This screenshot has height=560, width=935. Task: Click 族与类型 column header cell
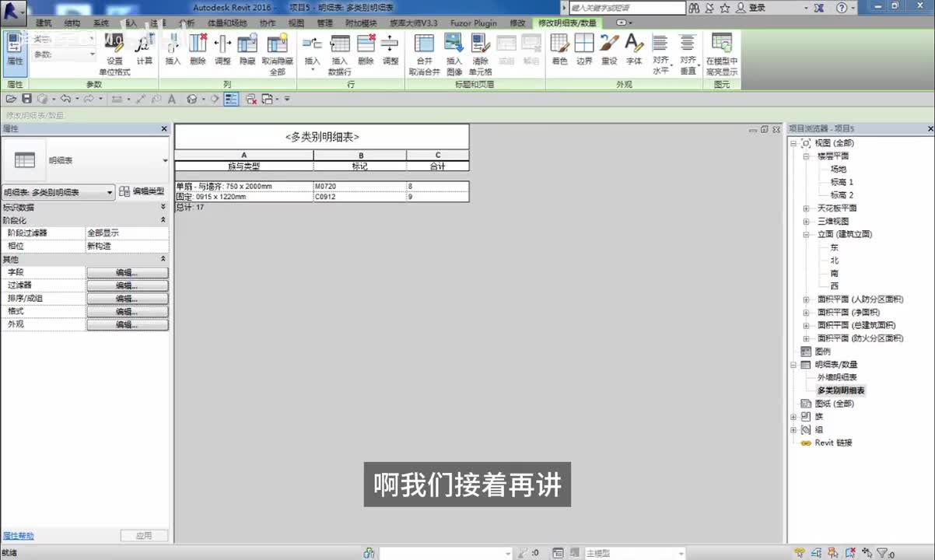point(244,166)
